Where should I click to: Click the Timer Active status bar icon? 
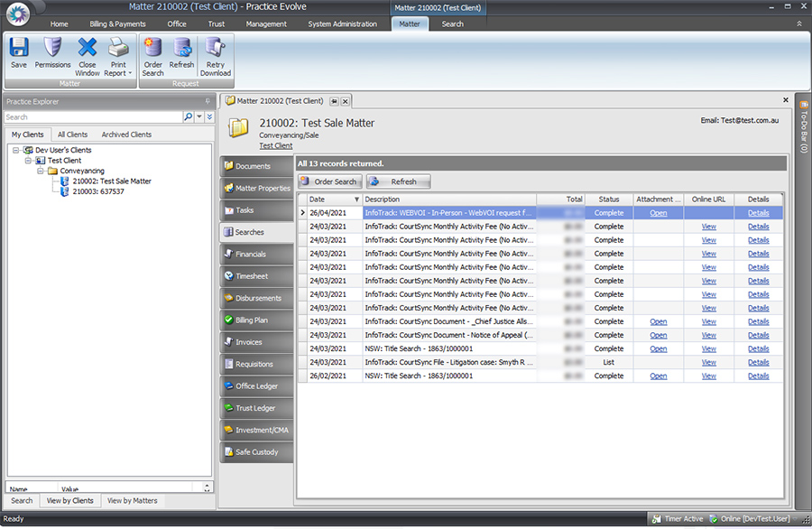pyautogui.click(x=656, y=519)
